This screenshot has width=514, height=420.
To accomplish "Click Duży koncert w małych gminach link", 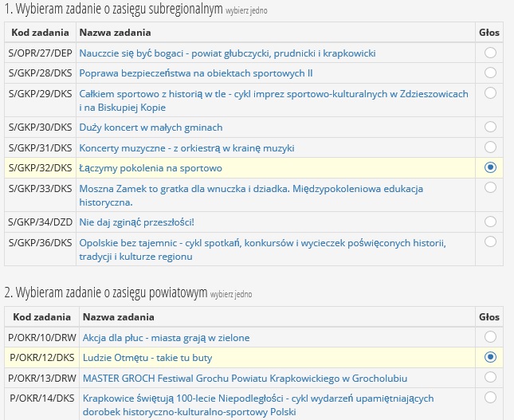I will 151,128.
